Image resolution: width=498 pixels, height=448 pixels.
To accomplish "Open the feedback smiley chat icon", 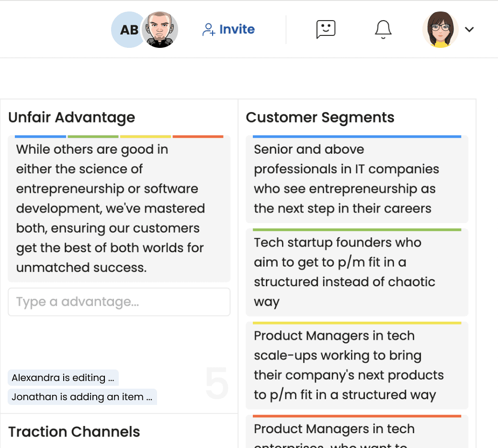I will pyautogui.click(x=326, y=29).
